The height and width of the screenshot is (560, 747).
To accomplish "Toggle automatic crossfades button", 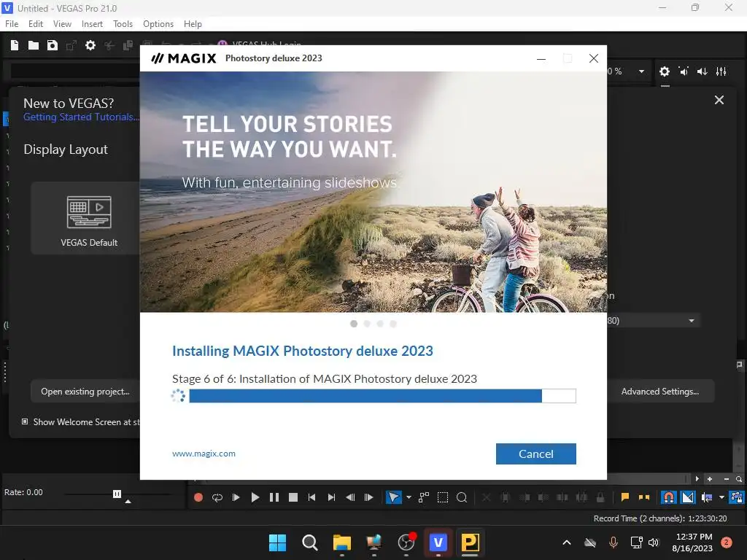I will click(688, 497).
